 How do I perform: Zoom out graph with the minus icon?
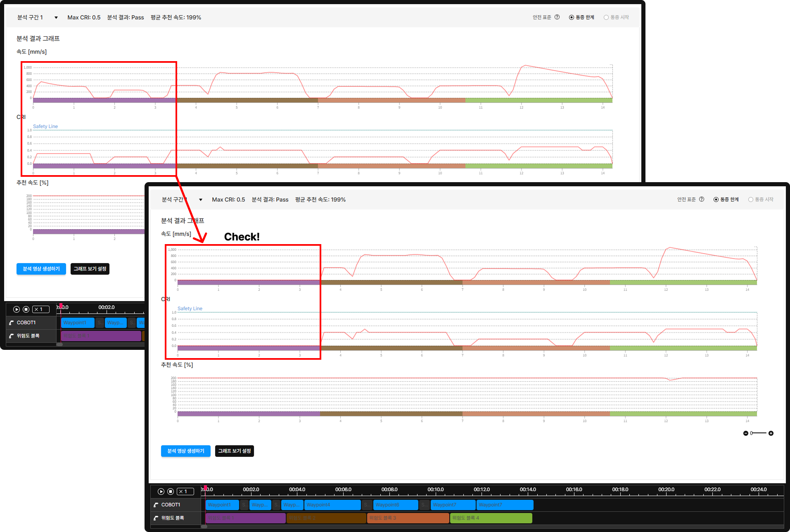pos(745,433)
